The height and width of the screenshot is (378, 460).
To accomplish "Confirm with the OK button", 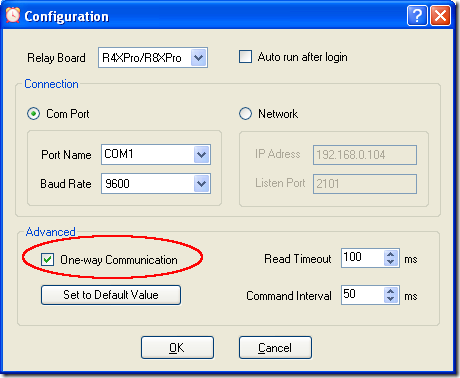I will tap(177, 347).
